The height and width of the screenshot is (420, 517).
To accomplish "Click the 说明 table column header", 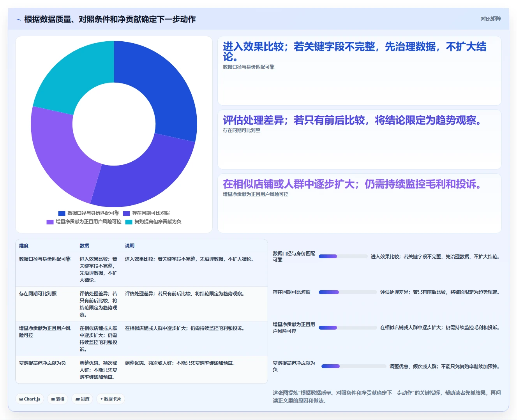I will tap(130, 246).
